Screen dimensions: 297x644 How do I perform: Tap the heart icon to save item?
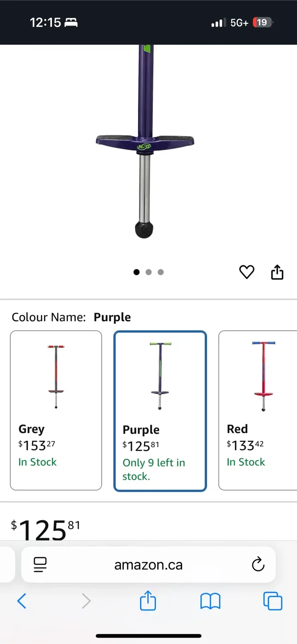click(246, 272)
